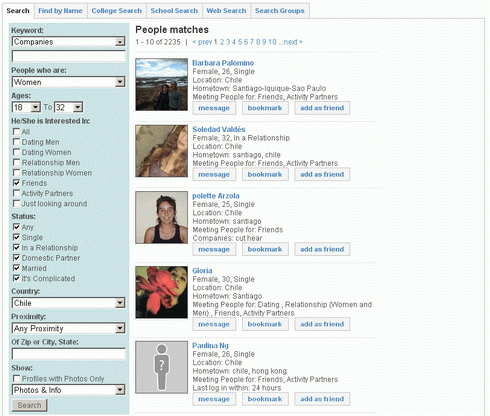This screenshot has width=490, height=416.
Task: Click polette Arzola's profile photo
Action: [x=162, y=217]
